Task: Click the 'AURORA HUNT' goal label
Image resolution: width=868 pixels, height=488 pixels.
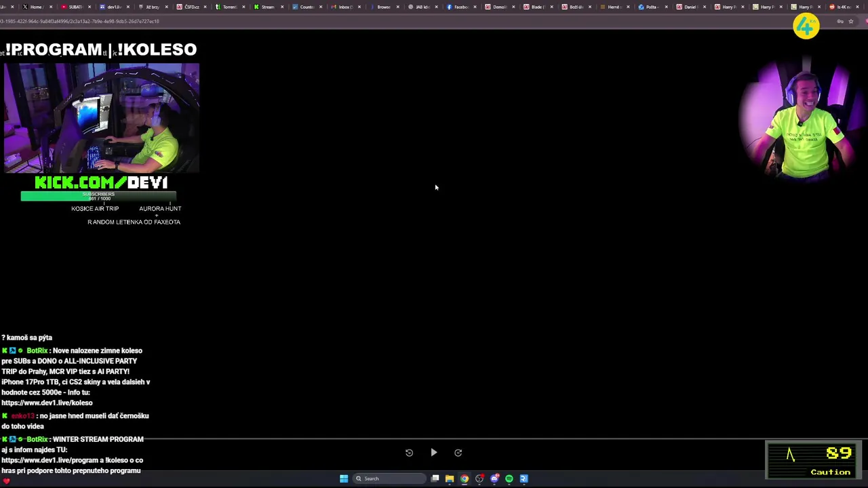Action: click(x=160, y=209)
